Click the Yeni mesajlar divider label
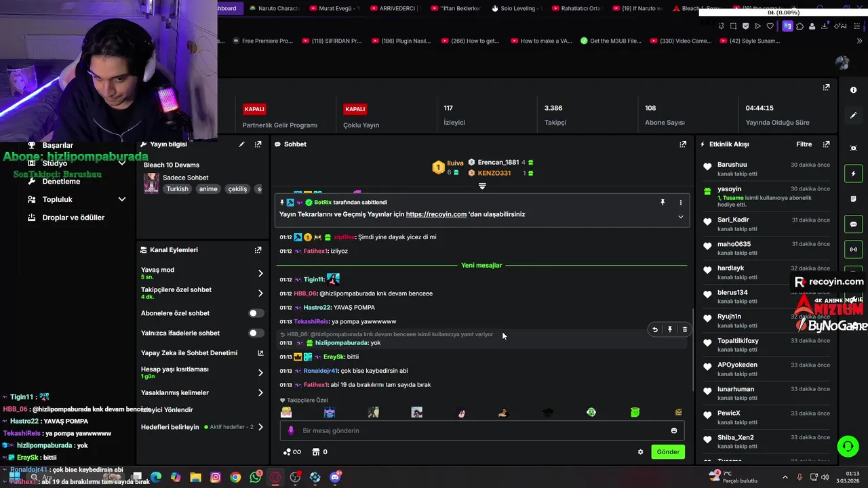868x488 pixels. pyautogui.click(x=481, y=266)
